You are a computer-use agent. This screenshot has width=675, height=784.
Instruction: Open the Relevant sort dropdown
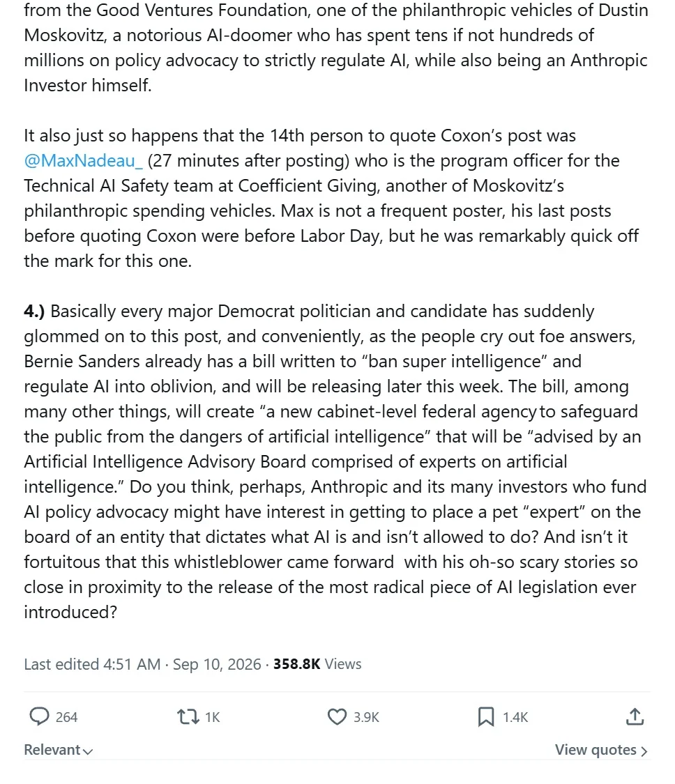pos(59,750)
